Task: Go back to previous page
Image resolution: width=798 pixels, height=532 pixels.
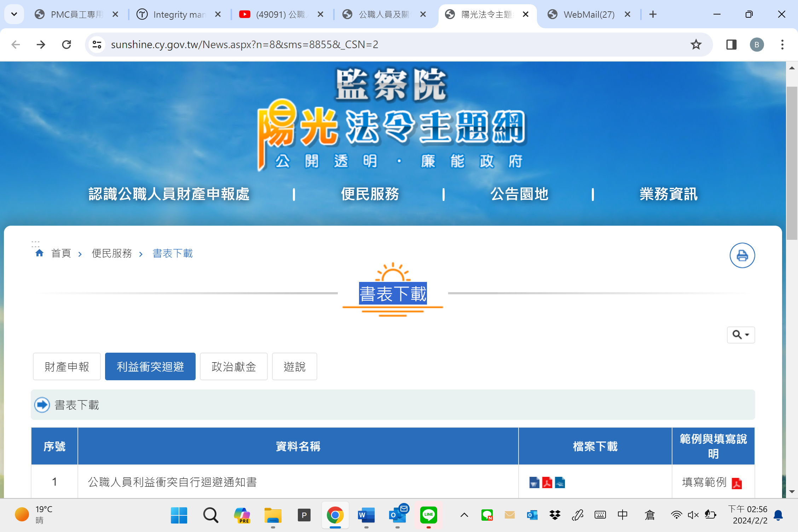Action: [16, 45]
